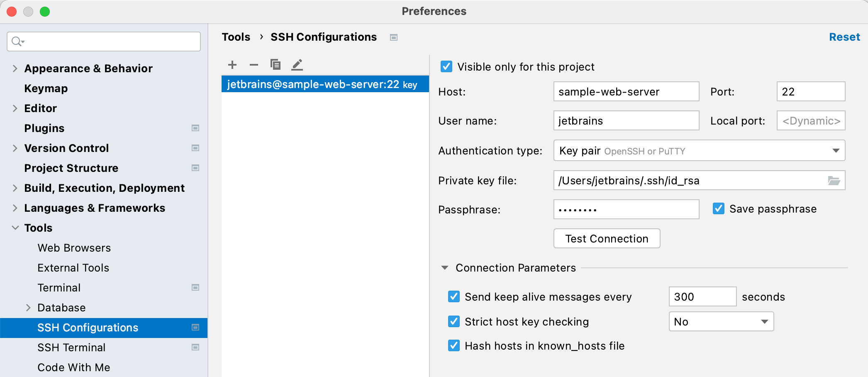Screen dimensions: 868x377
Task: Disable Save passphrase
Action: pyautogui.click(x=718, y=209)
